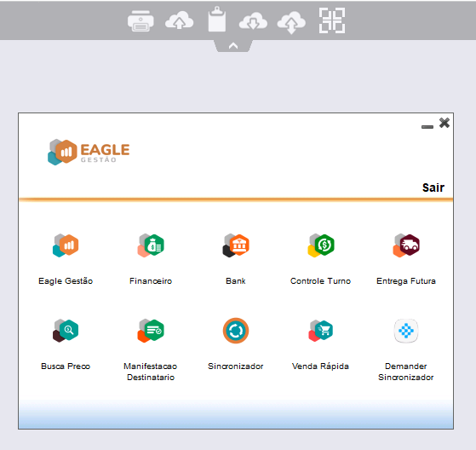Open the Demander Sincronizador icon
Viewport: 476px width, 450px height.
pos(406,331)
